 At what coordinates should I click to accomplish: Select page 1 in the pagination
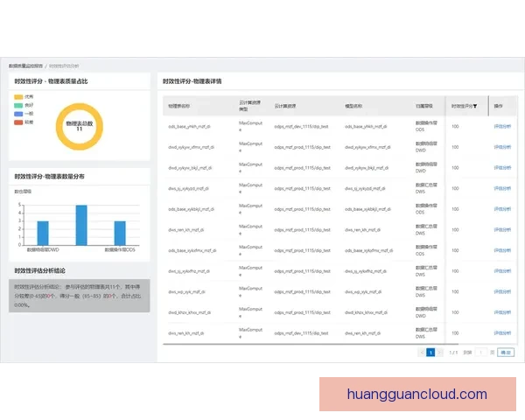(430, 353)
